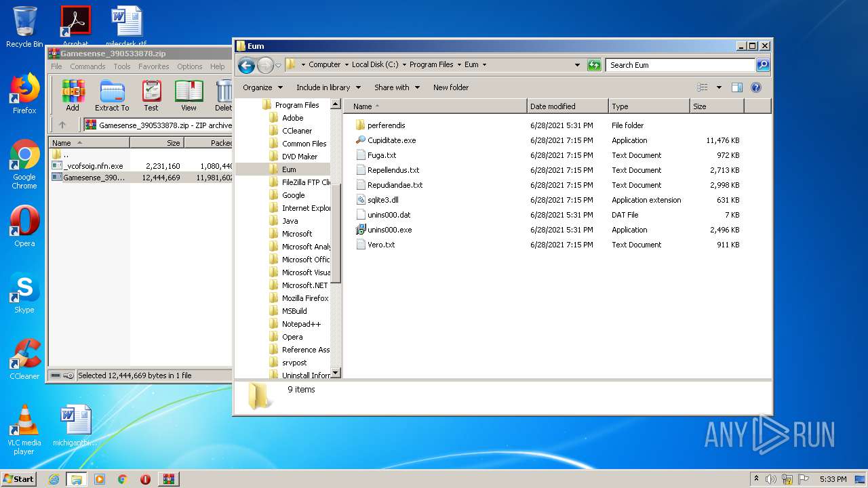Open Recycle Bin desktop icon
Viewport: 868px width, 488px height.
[x=24, y=27]
